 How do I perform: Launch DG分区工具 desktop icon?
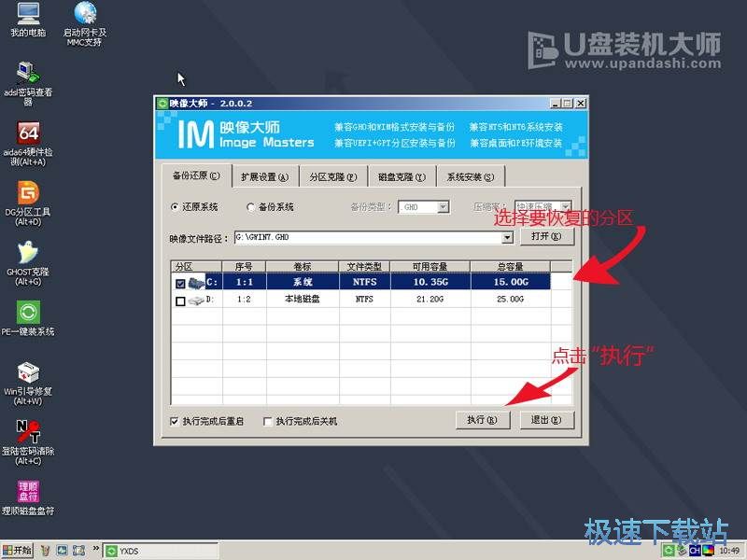click(x=28, y=203)
